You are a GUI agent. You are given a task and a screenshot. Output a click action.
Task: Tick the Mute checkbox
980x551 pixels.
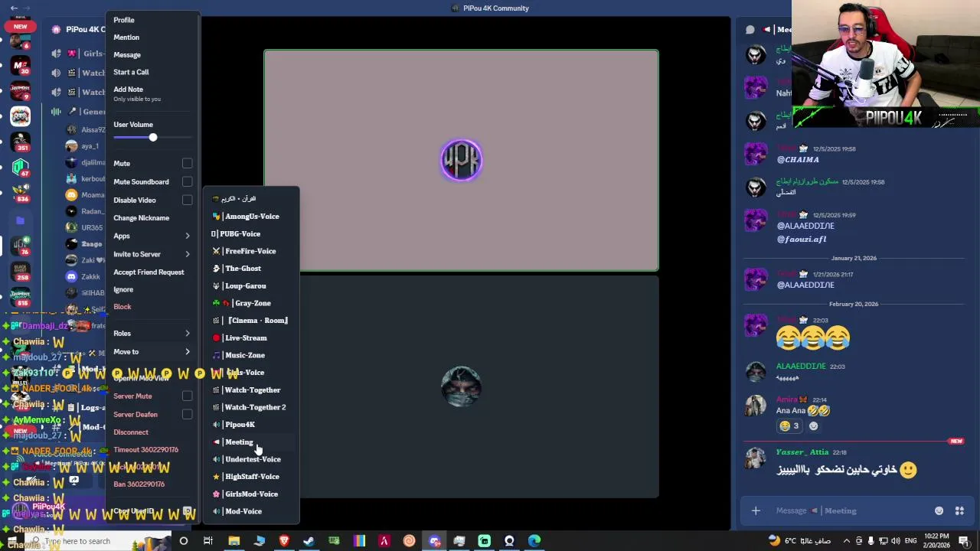click(x=187, y=164)
